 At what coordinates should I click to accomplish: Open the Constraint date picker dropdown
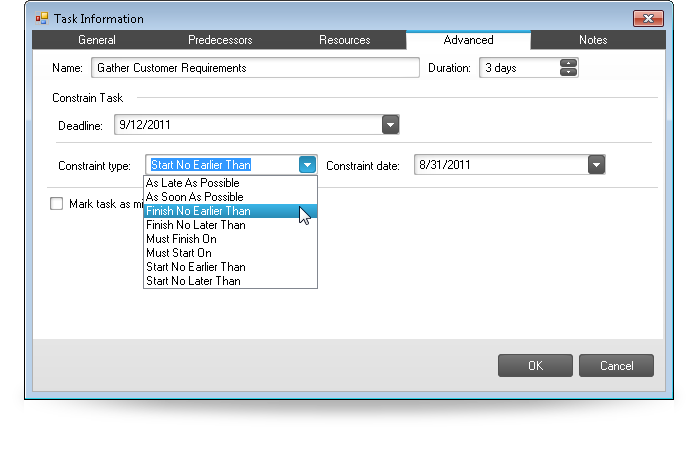point(596,165)
